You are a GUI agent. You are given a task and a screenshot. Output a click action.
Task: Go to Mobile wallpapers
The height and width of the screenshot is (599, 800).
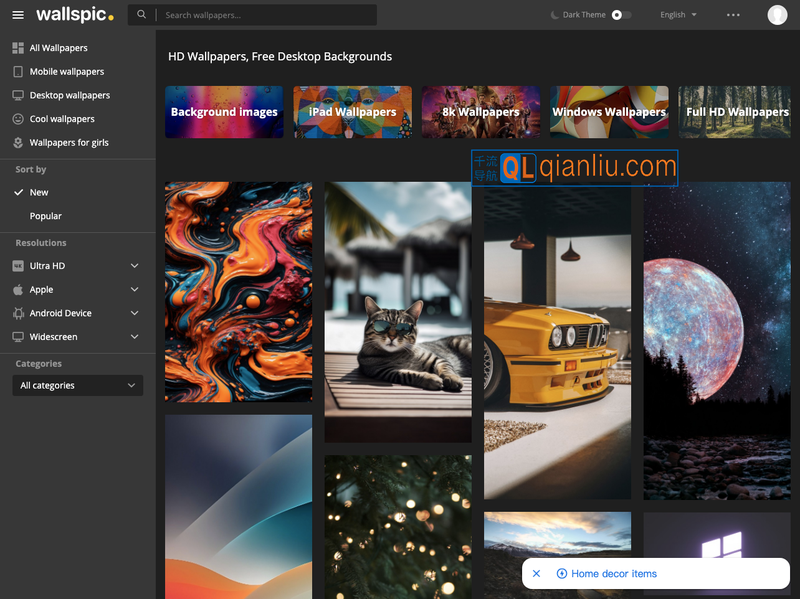click(66, 72)
